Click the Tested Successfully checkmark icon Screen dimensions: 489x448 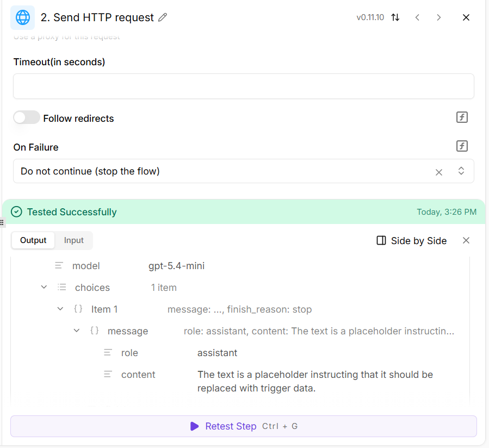point(16,212)
